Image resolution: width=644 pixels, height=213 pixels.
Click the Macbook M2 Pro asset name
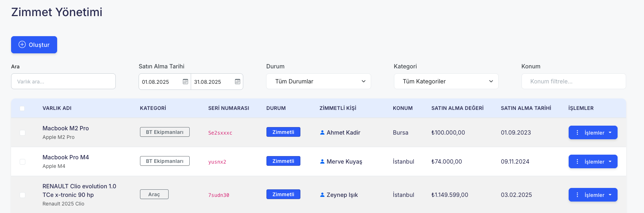click(66, 128)
